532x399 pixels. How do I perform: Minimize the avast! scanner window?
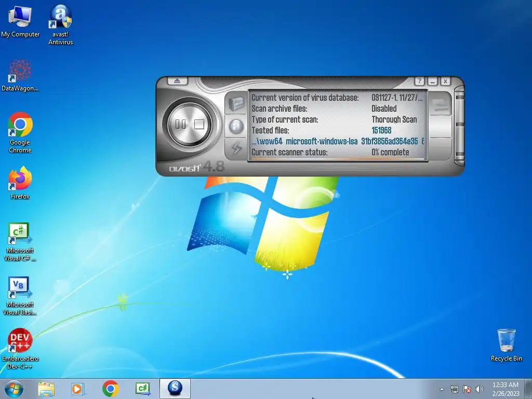(433, 82)
